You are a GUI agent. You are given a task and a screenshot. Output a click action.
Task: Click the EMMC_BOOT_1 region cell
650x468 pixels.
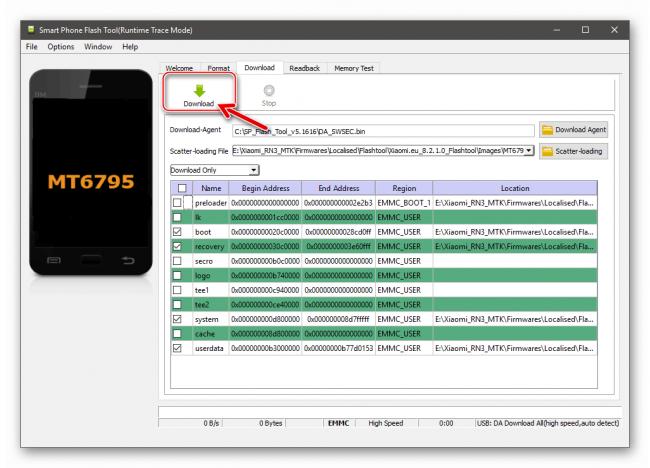pos(404,203)
